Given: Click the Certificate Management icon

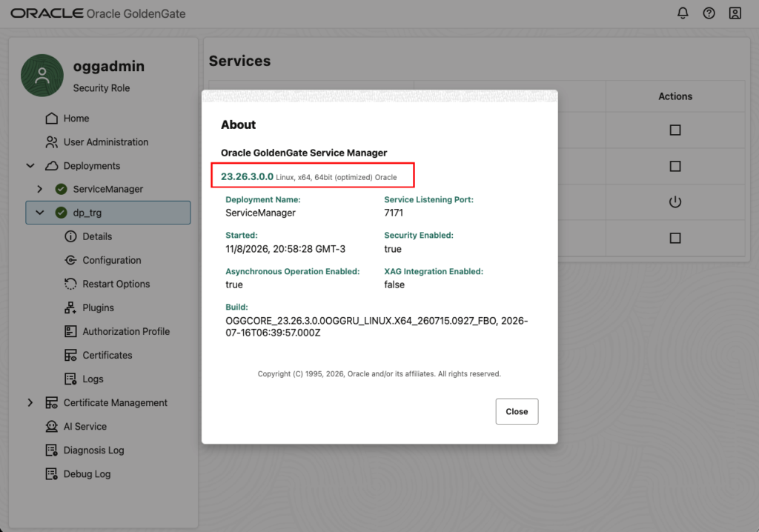Looking at the screenshot, I should pyautogui.click(x=51, y=402).
